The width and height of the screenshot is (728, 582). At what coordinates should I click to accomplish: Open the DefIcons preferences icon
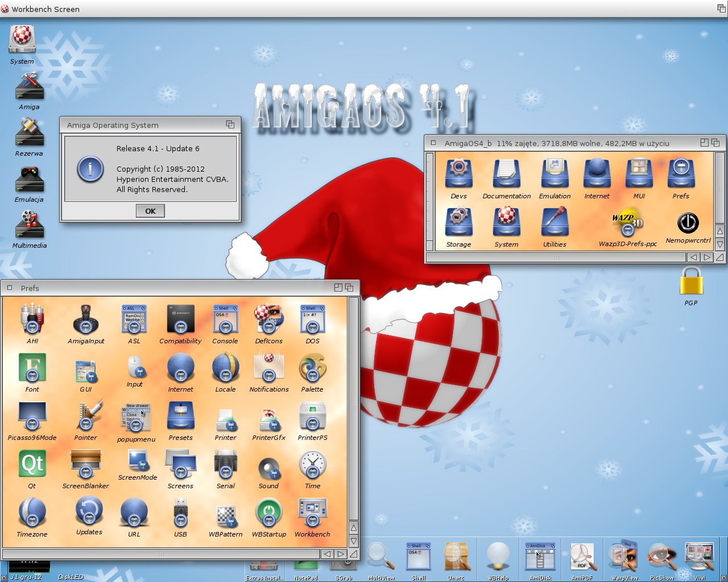[268, 319]
